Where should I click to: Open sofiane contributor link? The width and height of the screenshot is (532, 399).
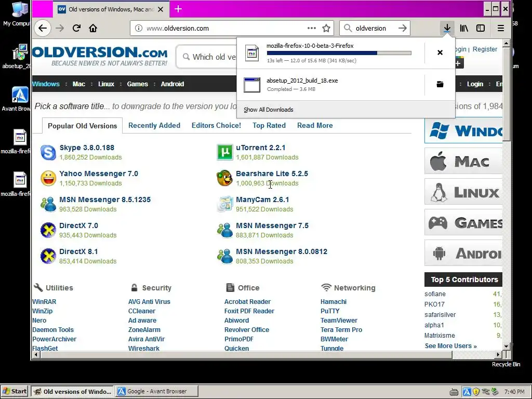[x=435, y=294]
